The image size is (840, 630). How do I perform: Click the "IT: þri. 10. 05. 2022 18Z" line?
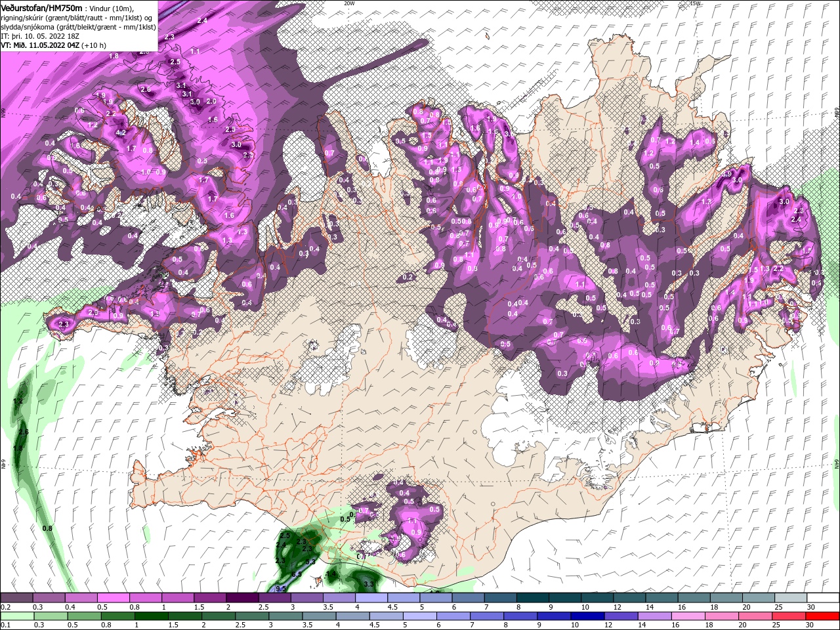click(x=41, y=36)
